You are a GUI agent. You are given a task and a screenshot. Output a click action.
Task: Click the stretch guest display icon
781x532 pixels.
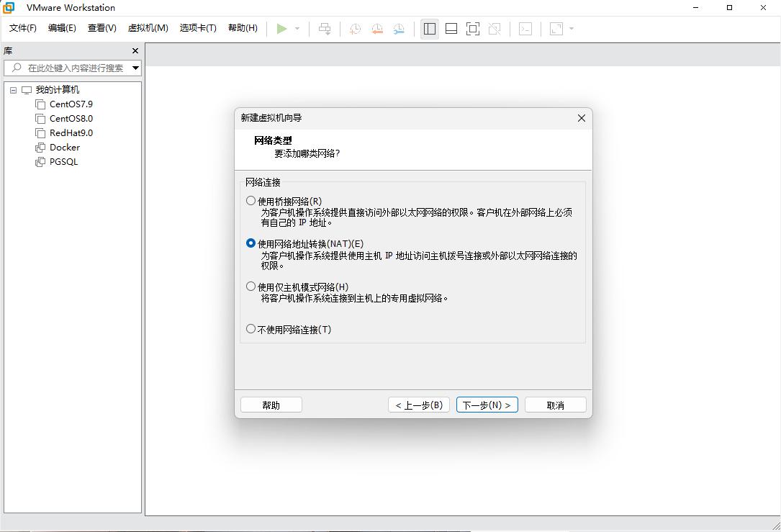[556, 29]
